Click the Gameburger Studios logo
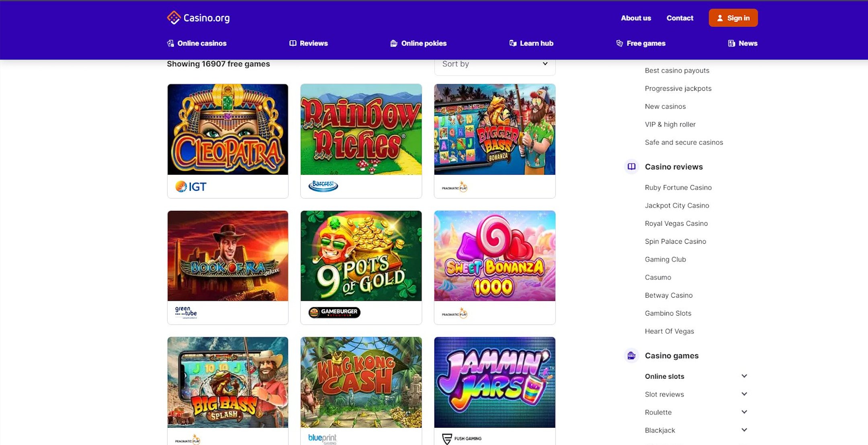This screenshot has height=445, width=868. coord(334,312)
